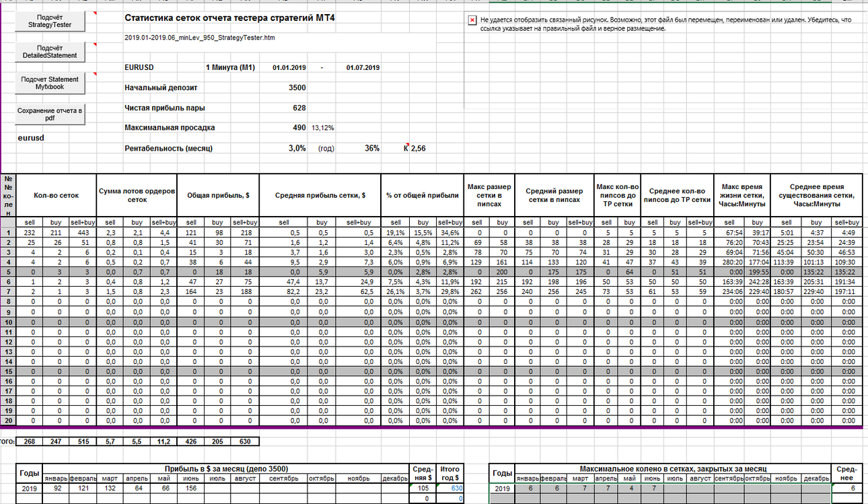Select the title Статистика сеток отчета тестера стратегий МТ4
868x504 pixels.
229,17
